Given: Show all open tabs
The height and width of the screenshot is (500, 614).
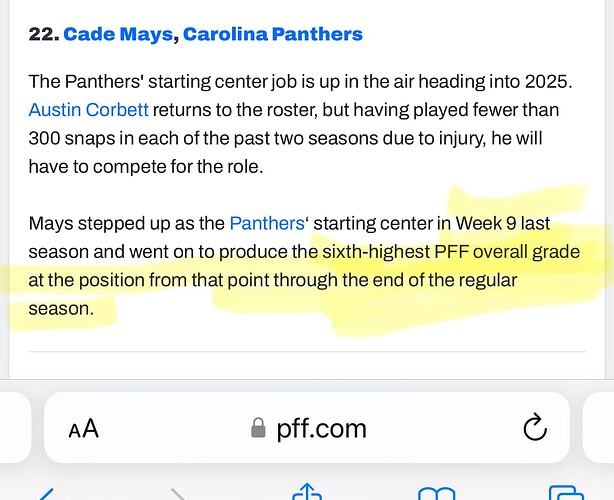Looking at the screenshot, I should (x=565, y=493).
